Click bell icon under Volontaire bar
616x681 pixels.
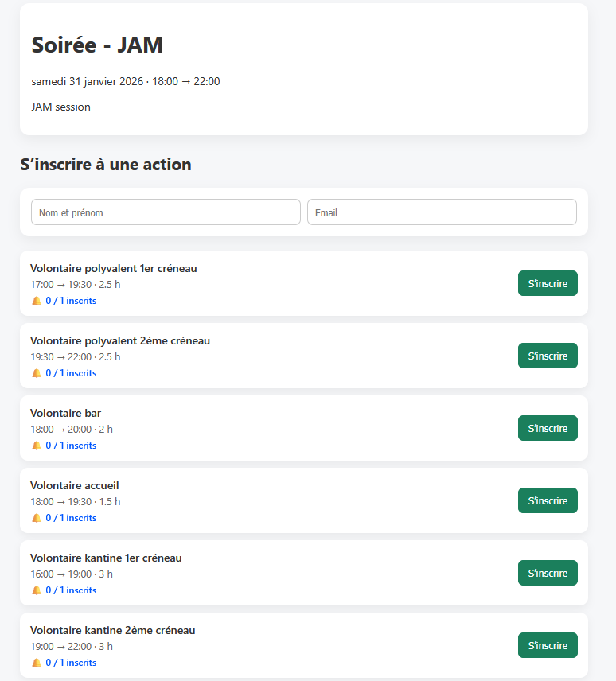pos(36,446)
